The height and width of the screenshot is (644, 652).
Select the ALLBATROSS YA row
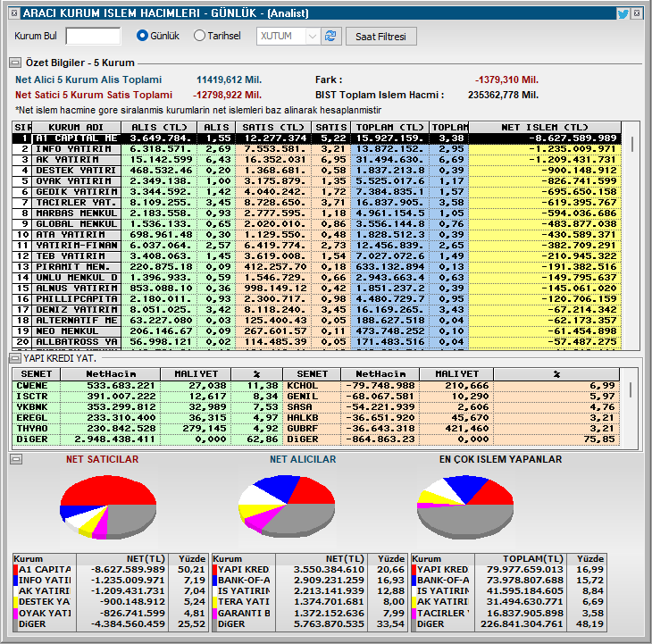point(317,342)
